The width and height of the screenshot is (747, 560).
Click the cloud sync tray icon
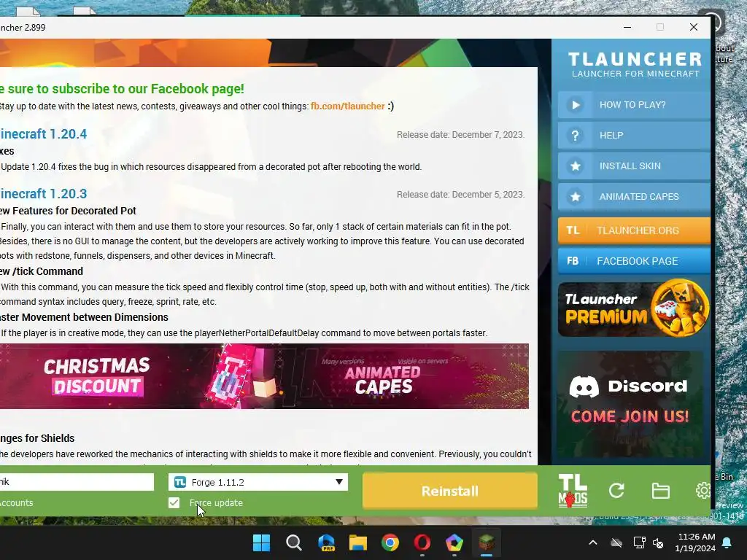(616, 542)
